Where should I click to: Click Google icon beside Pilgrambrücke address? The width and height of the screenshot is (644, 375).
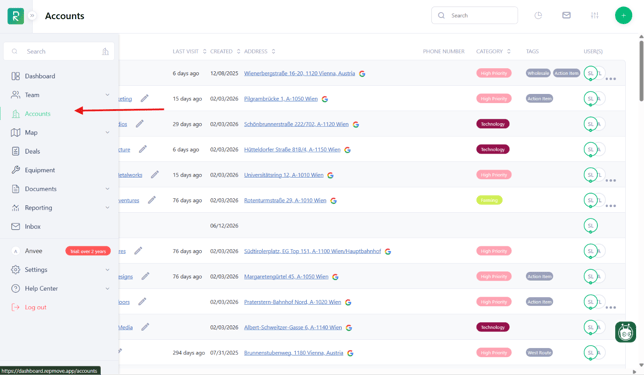[325, 99]
